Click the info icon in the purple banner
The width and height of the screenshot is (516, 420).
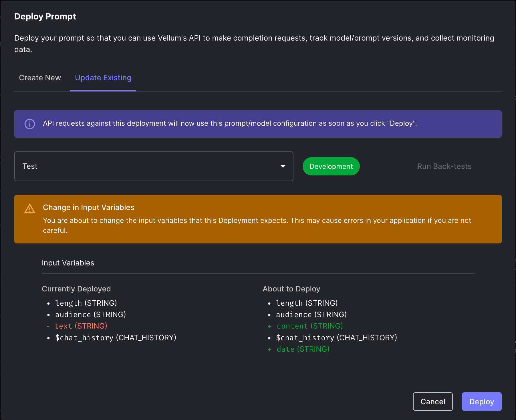[30, 124]
